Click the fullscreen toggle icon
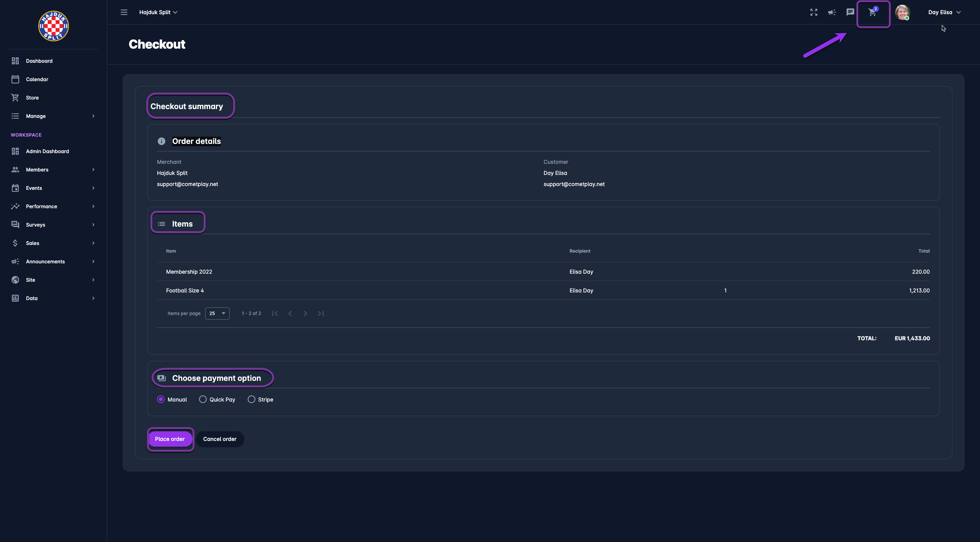Image resolution: width=980 pixels, height=542 pixels. pos(814,12)
